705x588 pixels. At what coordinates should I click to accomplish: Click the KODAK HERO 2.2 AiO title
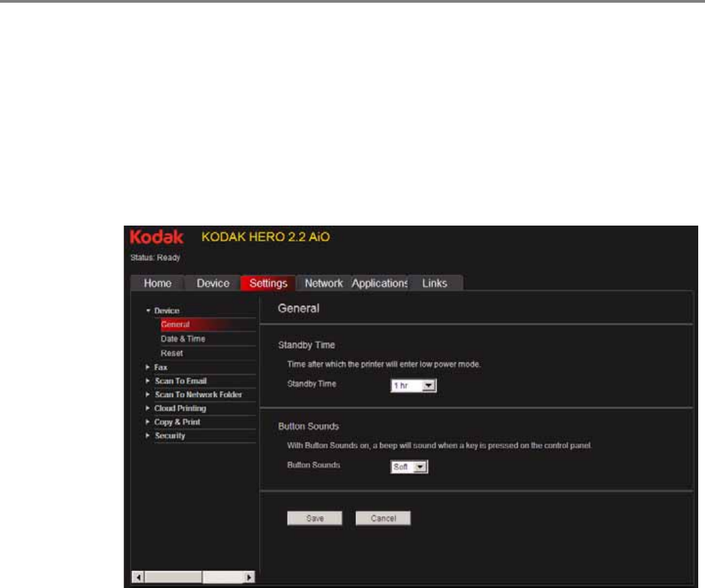tap(266, 236)
